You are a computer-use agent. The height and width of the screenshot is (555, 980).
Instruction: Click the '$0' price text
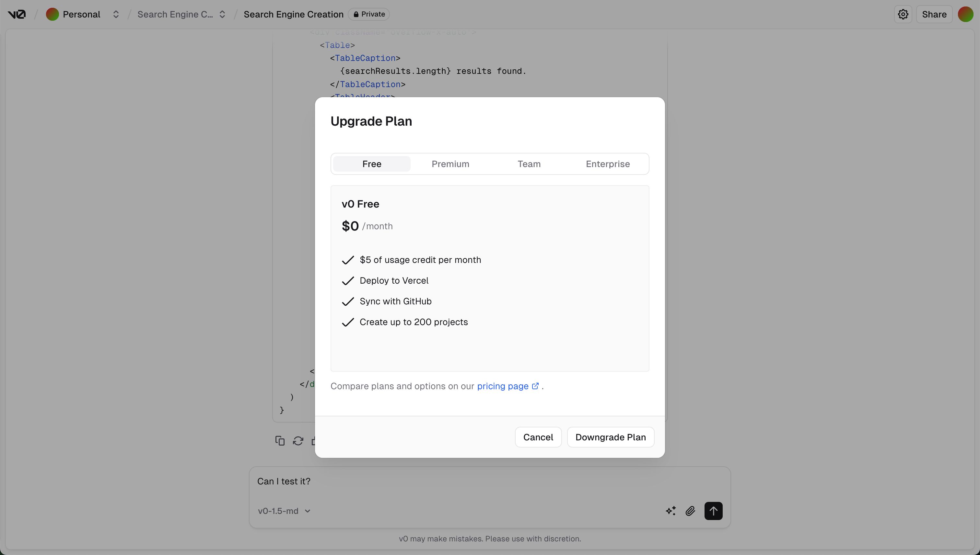click(x=350, y=226)
